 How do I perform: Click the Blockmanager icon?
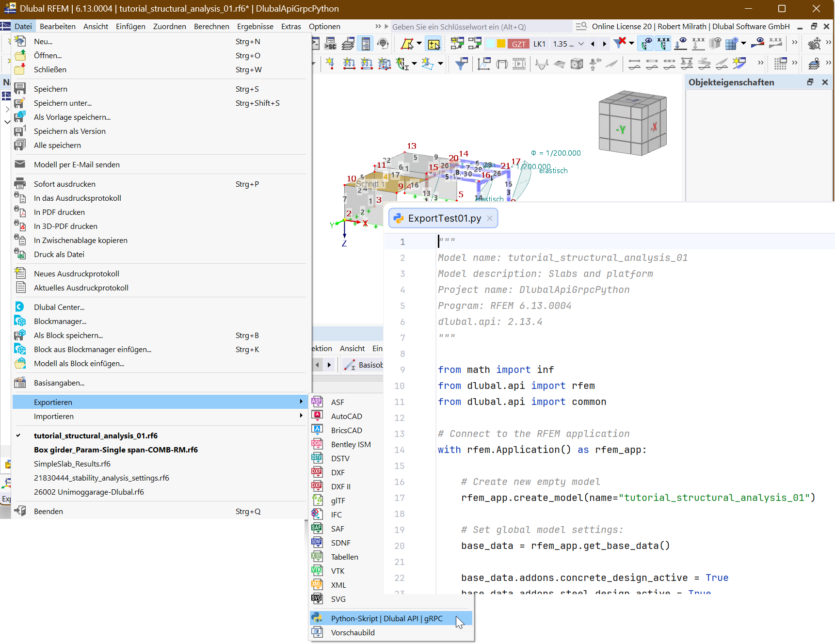pos(20,321)
